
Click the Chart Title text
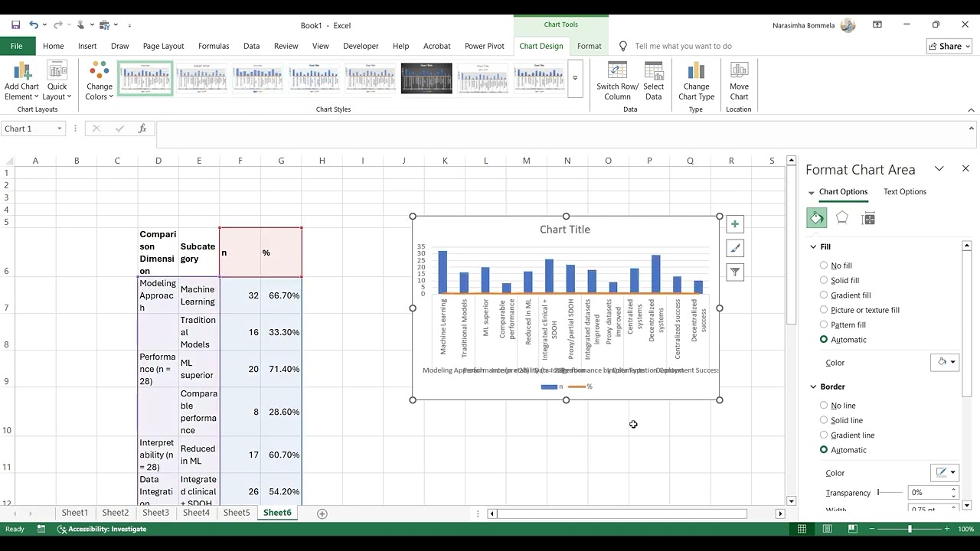pyautogui.click(x=564, y=229)
